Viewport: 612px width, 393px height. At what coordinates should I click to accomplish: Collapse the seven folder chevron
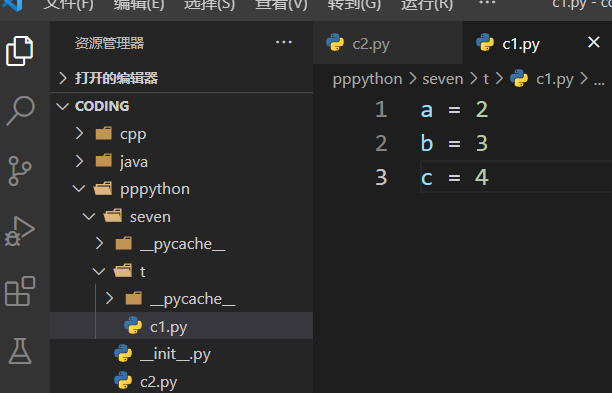89,216
